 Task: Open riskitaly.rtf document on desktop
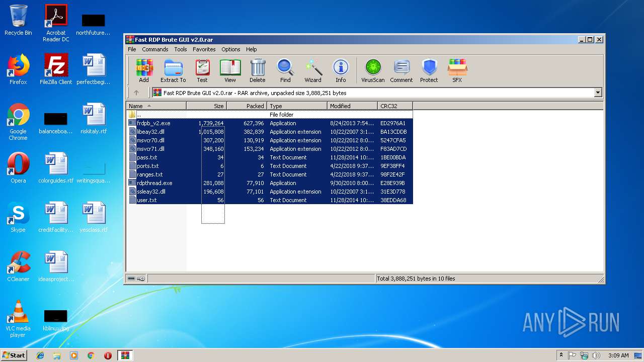point(94,119)
